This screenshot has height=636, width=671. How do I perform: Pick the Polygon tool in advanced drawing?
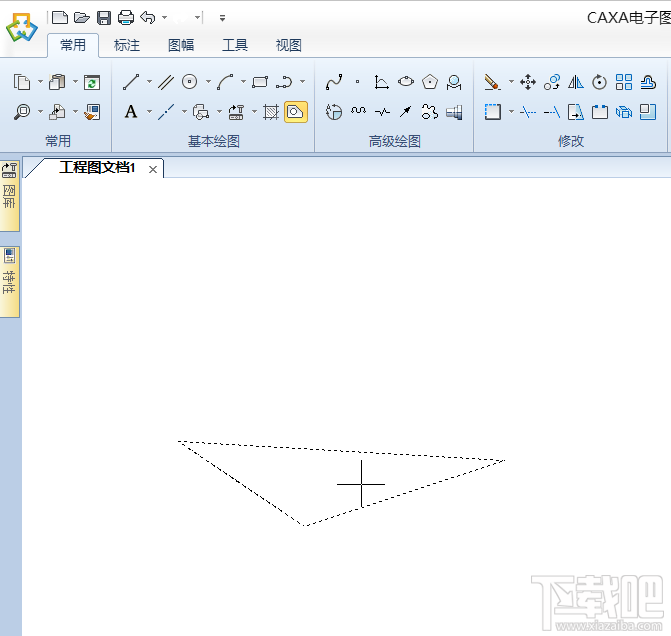tap(430, 82)
